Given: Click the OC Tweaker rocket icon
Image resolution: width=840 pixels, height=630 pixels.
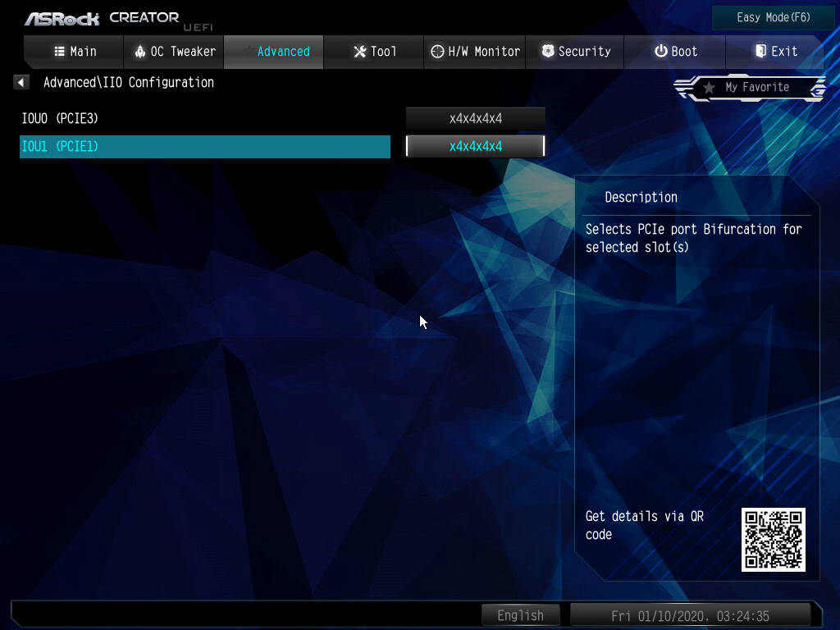Looking at the screenshot, I should pyautogui.click(x=139, y=51).
